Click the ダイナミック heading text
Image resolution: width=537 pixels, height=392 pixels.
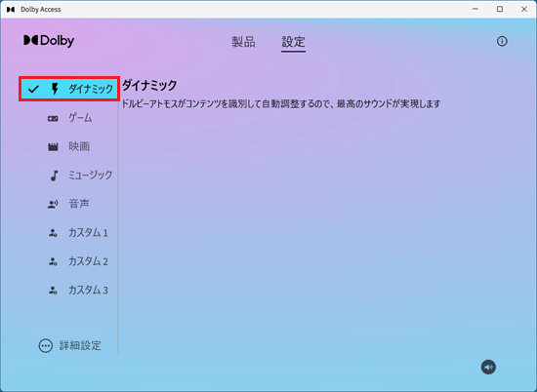(x=149, y=85)
